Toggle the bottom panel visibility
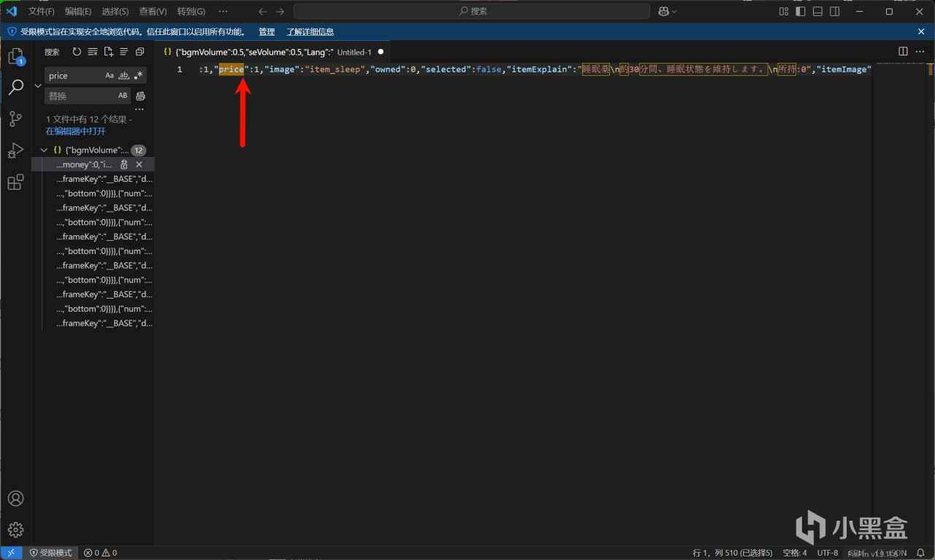 click(x=817, y=11)
